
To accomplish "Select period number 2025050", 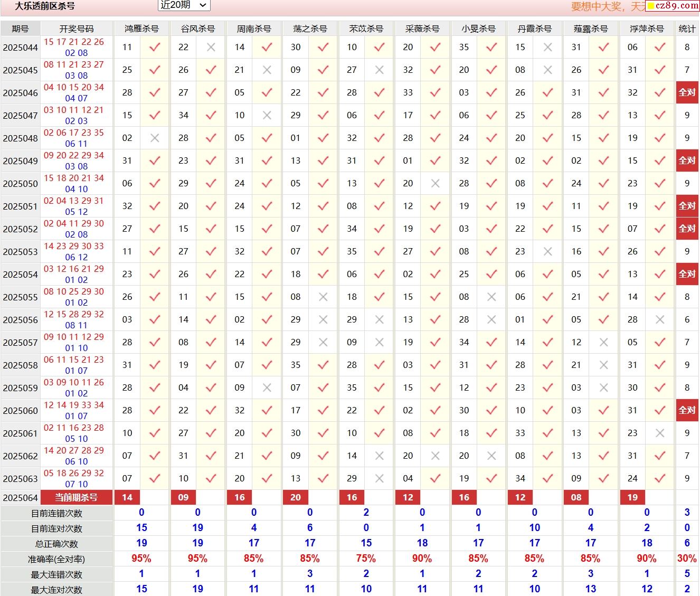I will coord(20,184).
